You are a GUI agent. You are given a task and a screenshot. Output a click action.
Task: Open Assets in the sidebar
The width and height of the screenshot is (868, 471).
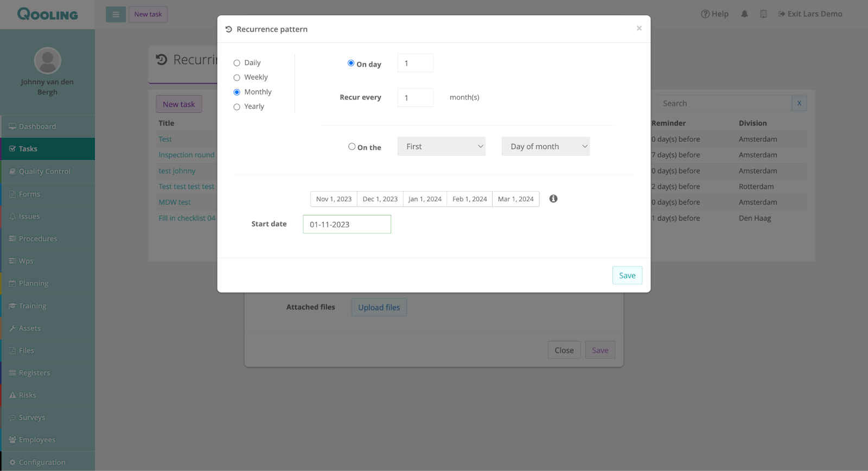click(x=48, y=328)
